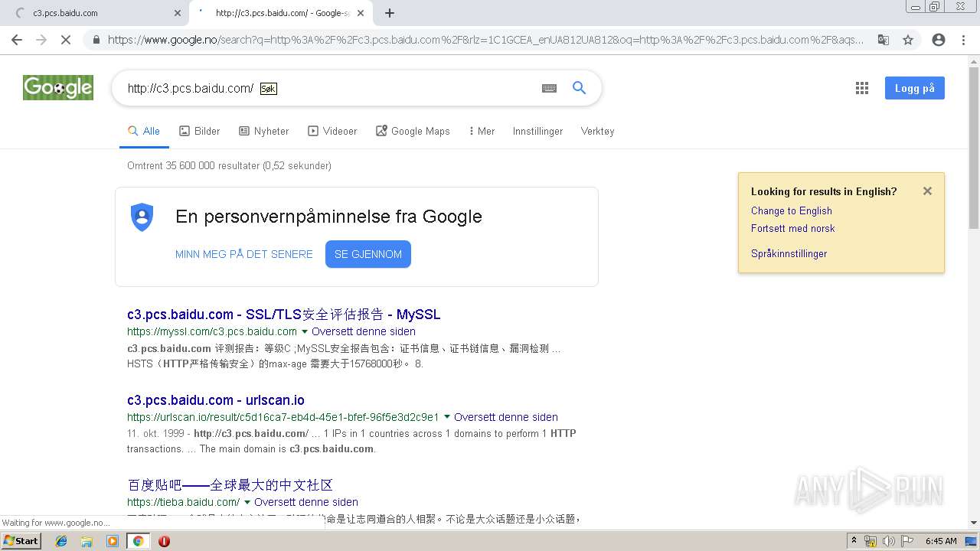Click the Google logo
980x551 pixels.
pyautogui.click(x=58, y=88)
